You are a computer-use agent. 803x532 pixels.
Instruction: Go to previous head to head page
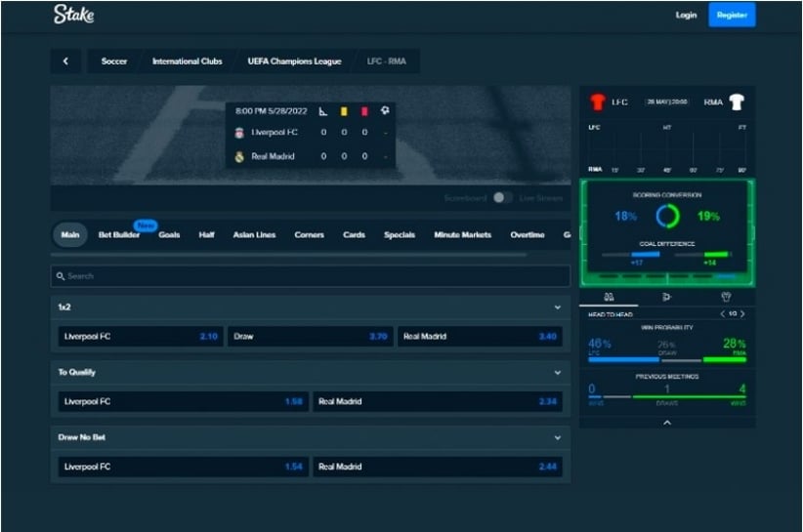723,313
